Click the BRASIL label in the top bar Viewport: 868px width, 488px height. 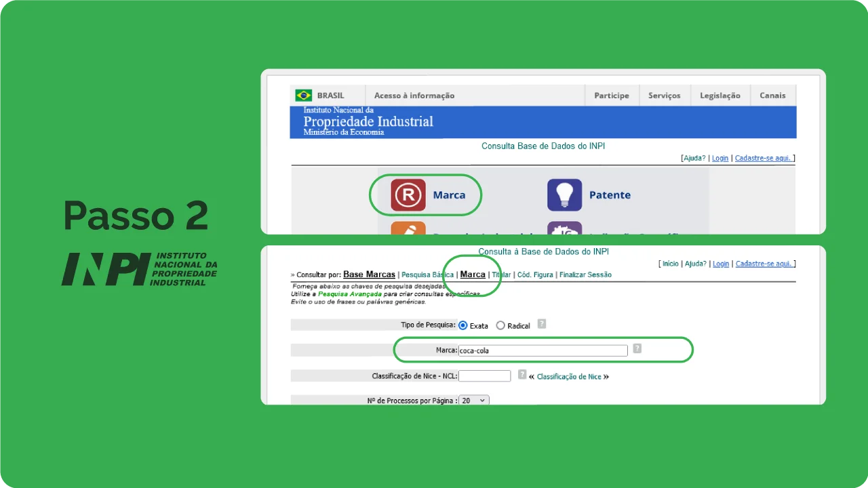[330, 96]
